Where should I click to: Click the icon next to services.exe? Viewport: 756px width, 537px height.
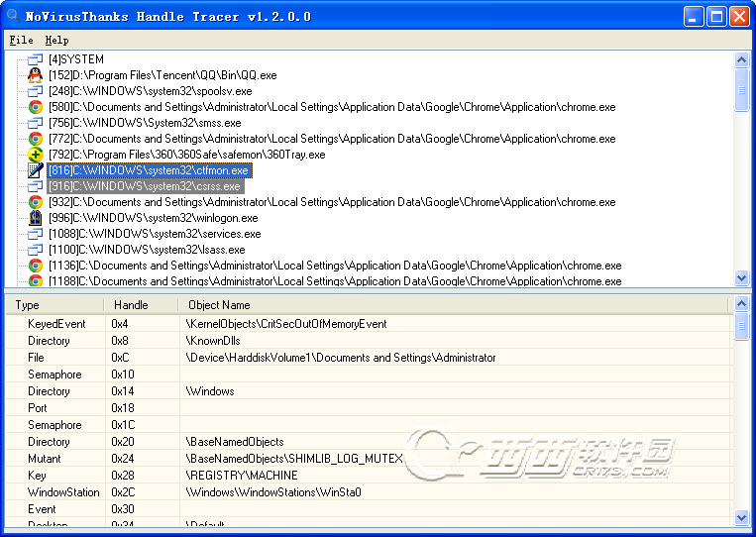click(35, 234)
